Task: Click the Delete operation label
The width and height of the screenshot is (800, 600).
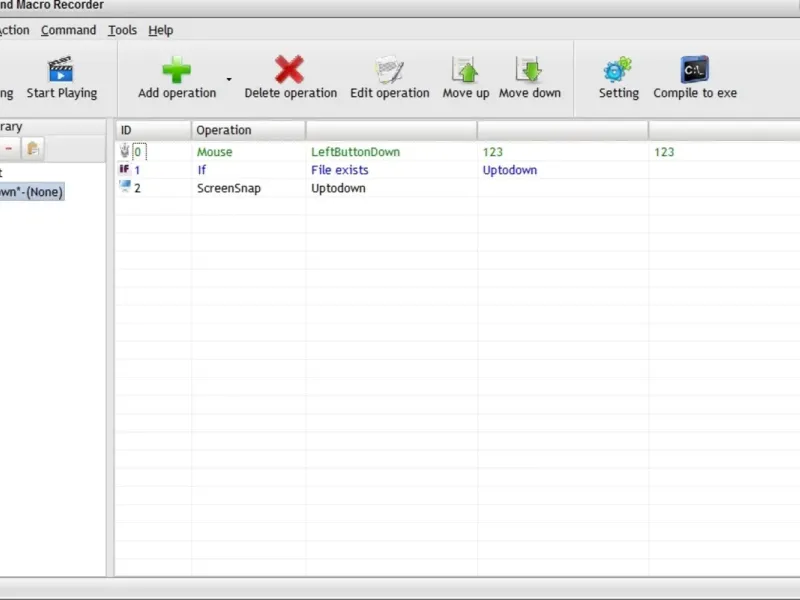Action: click(x=291, y=93)
